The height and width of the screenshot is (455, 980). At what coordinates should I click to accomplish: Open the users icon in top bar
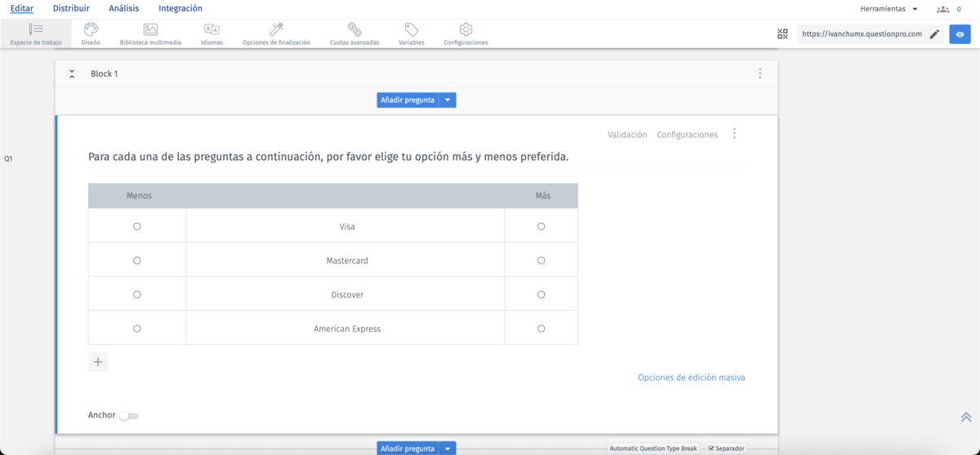point(943,9)
